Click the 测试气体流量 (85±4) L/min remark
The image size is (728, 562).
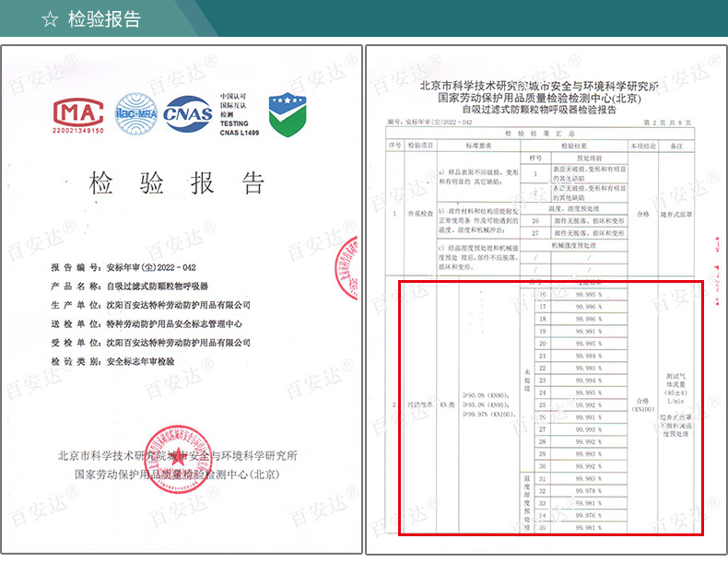tap(676, 389)
